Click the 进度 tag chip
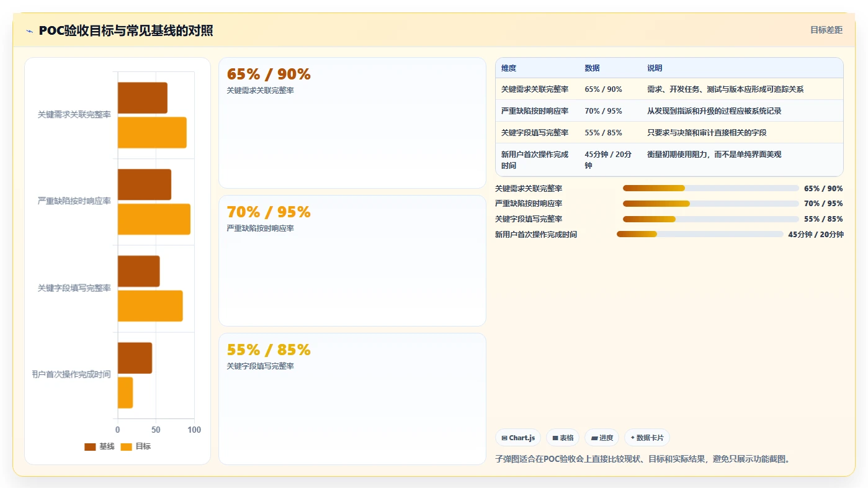Screen dimensions: 868x488 click(602, 438)
